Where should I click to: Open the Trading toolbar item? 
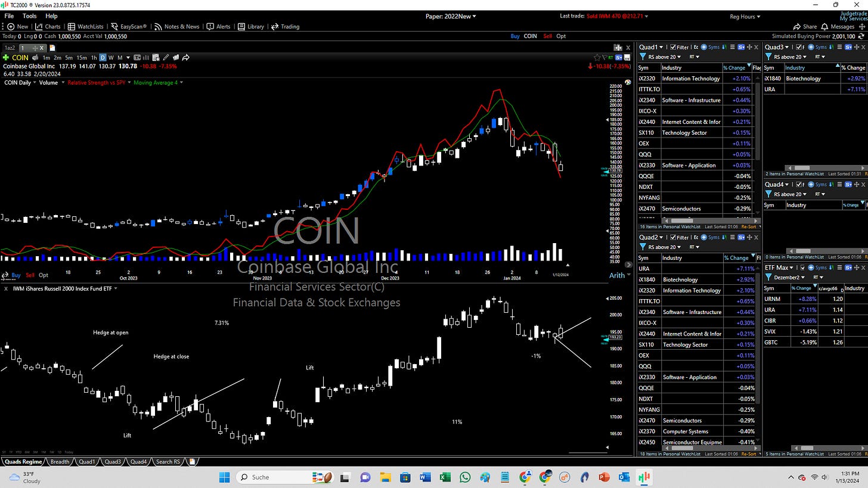(285, 26)
